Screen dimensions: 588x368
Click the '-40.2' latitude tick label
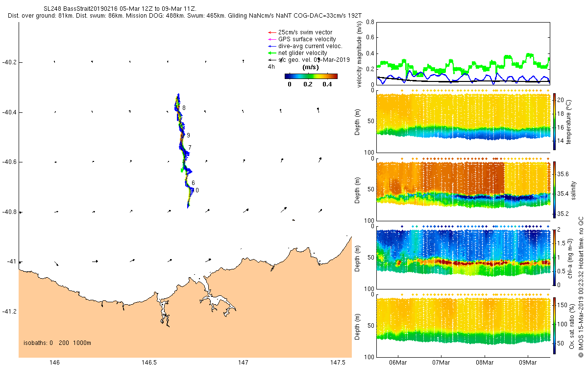click(x=9, y=62)
